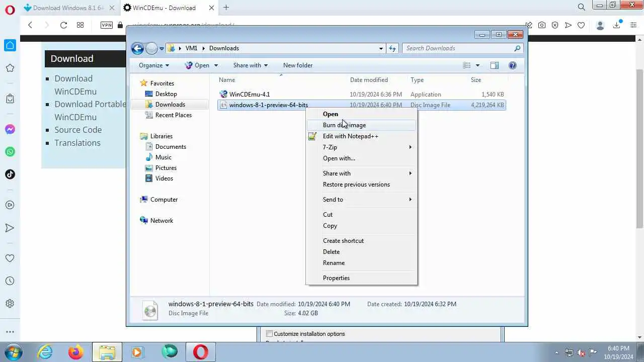Go back in Opera browser

pos(30,25)
